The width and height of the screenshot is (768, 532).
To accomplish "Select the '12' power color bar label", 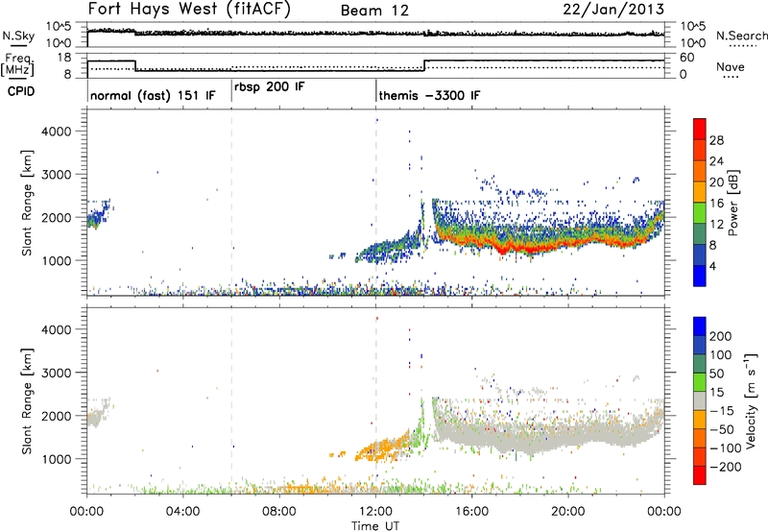I will (716, 225).
